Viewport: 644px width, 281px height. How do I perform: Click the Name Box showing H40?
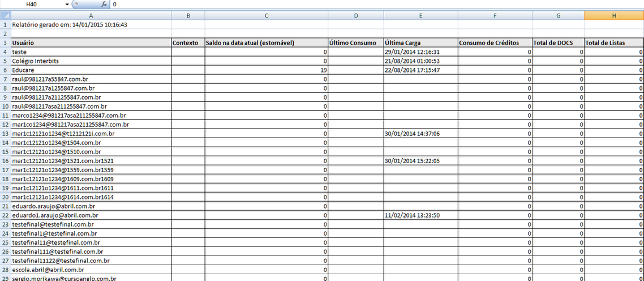tap(34, 5)
